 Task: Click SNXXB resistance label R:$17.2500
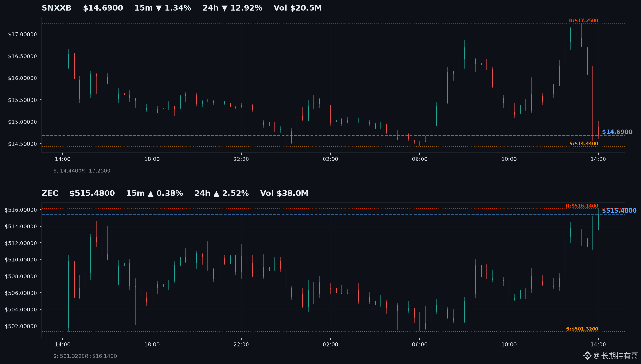584,21
